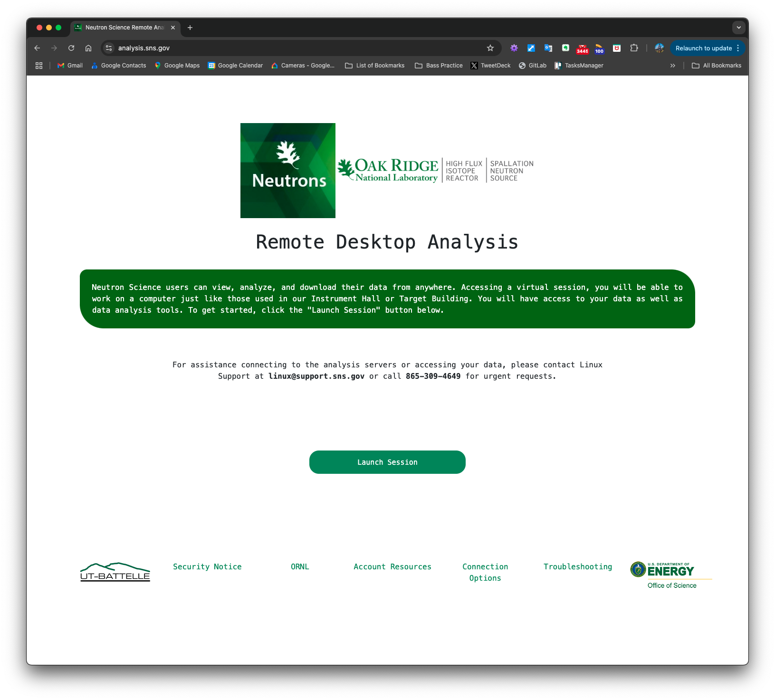Expand the tab search dropdown
Screen dimensions: 775x700
[739, 28]
